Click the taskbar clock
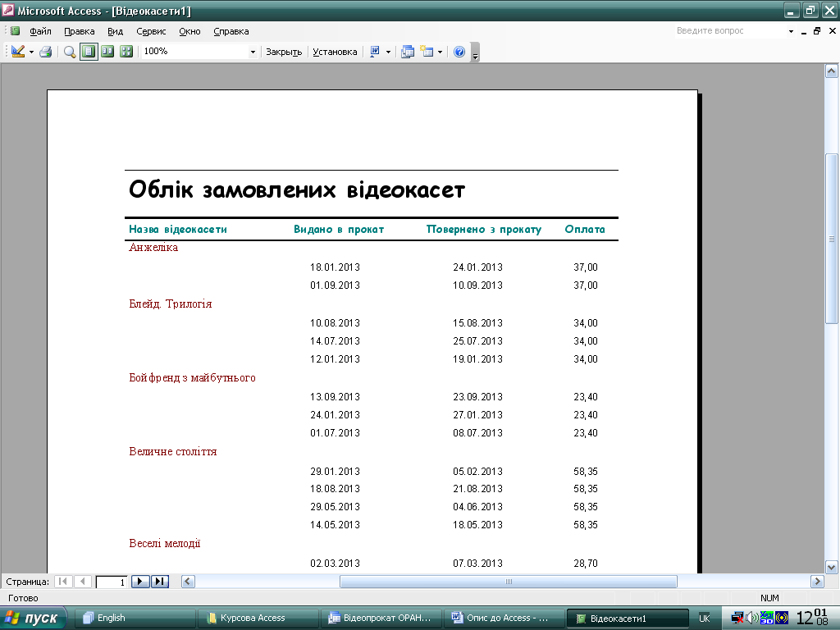The height and width of the screenshot is (630, 840). pyautogui.click(x=811, y=617)
